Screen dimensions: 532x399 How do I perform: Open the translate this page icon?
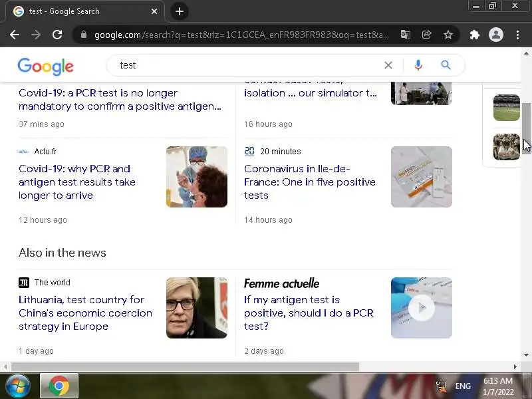pyautogui.click(x=406, y=35)
